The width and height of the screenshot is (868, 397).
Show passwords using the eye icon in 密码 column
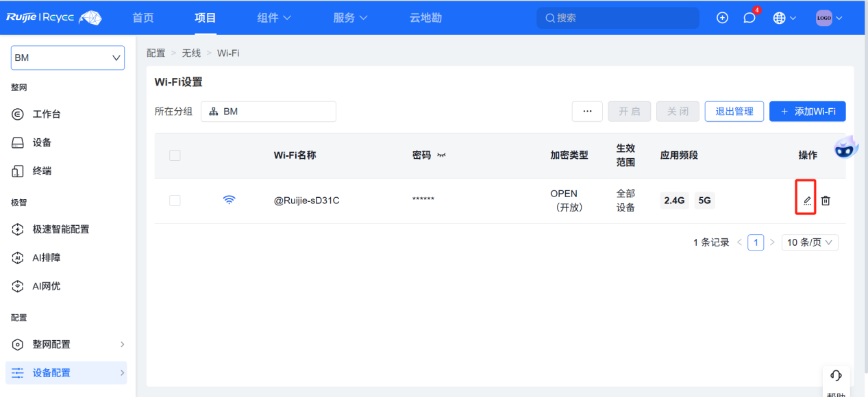tap(441, 155)
